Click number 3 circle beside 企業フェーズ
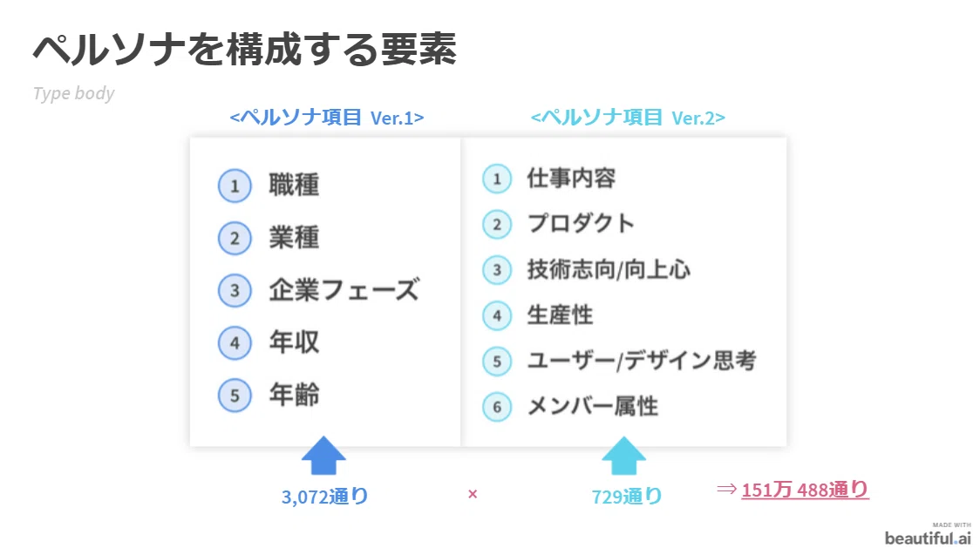Viewport: 980px width, 548px height. 235,291
